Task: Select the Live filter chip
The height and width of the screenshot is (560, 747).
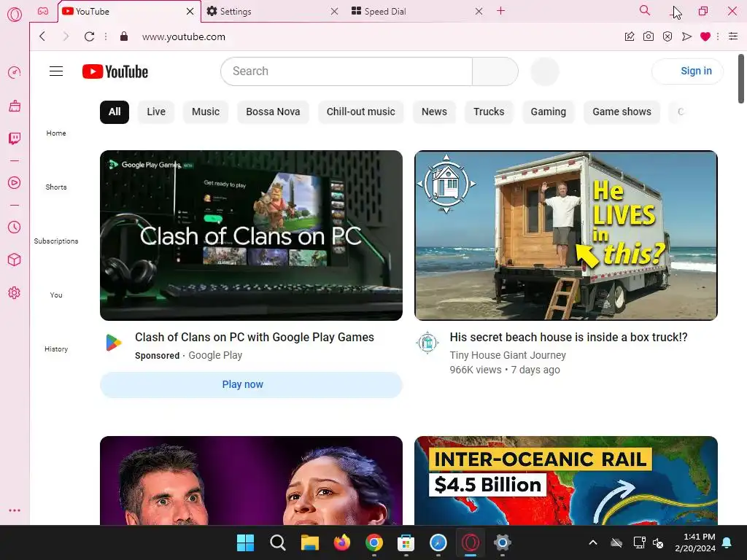Action: 156,112
